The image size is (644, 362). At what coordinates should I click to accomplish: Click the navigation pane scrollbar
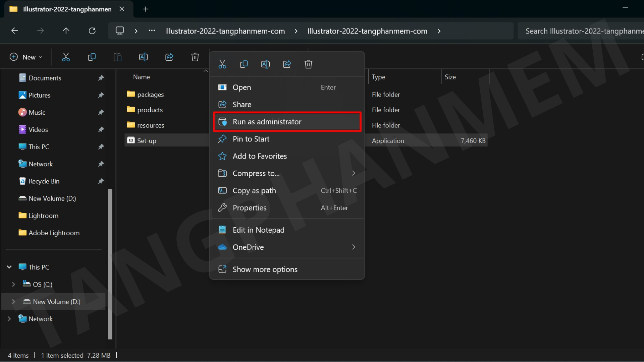[110, 264]
